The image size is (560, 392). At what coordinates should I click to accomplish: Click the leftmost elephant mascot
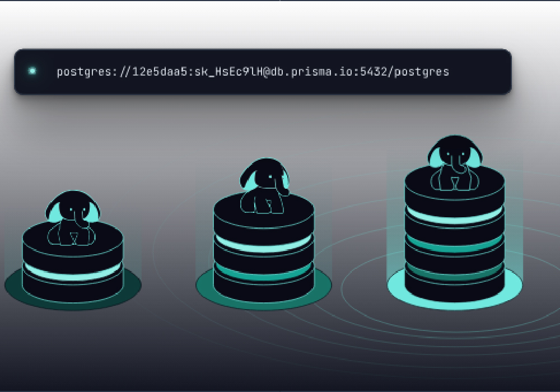pyautogui.click(x=73, y=218)
